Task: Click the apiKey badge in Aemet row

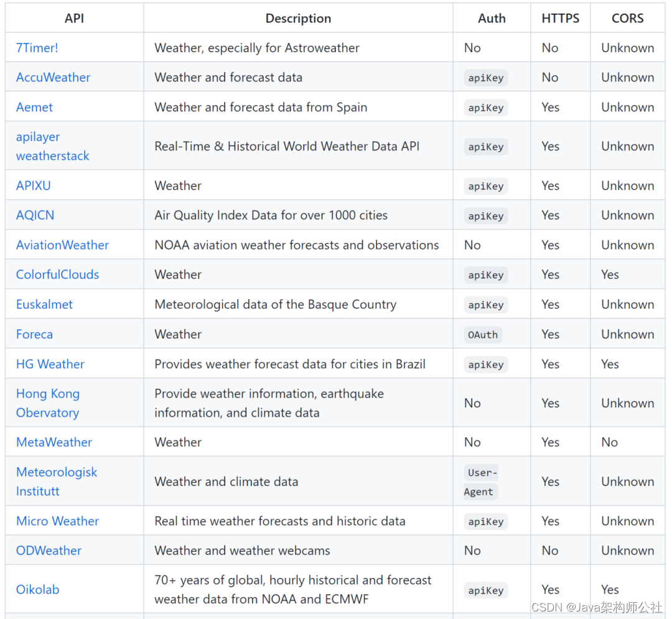Action: pyautogui.click(x=485, y=108)
